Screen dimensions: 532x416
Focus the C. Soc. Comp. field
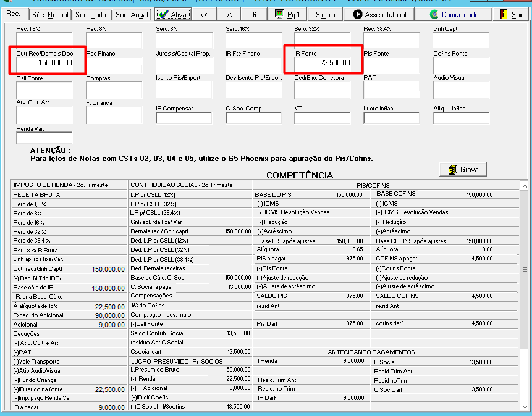coord(254,118)
